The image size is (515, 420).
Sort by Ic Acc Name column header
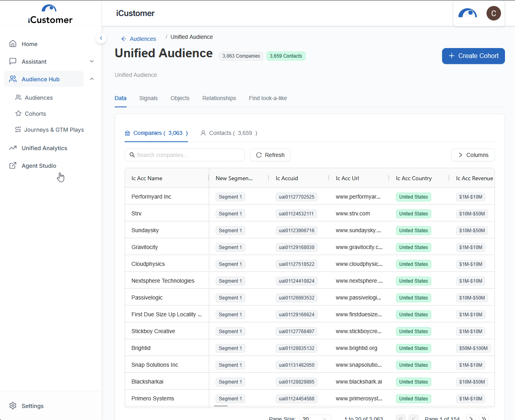(x=147, y=178)
